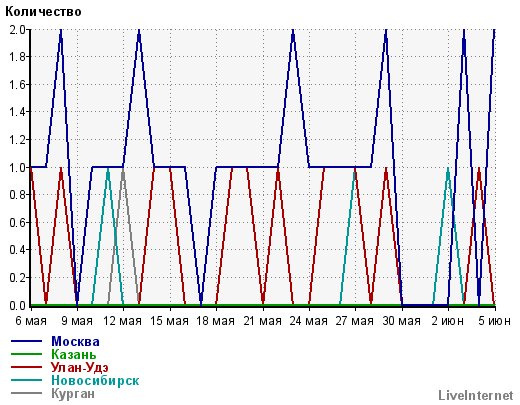
Task: Click the 6 мая date label
Action: (x=31, y=321)
